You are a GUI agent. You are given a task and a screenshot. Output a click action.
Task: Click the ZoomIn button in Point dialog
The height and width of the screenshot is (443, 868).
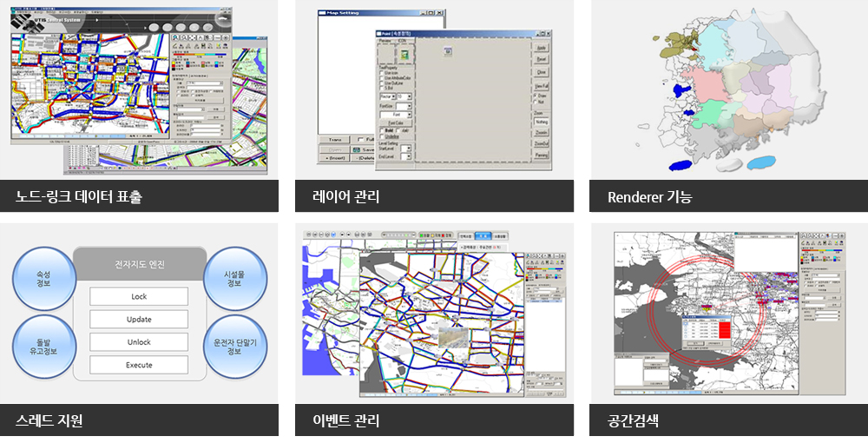pos(542,132)
